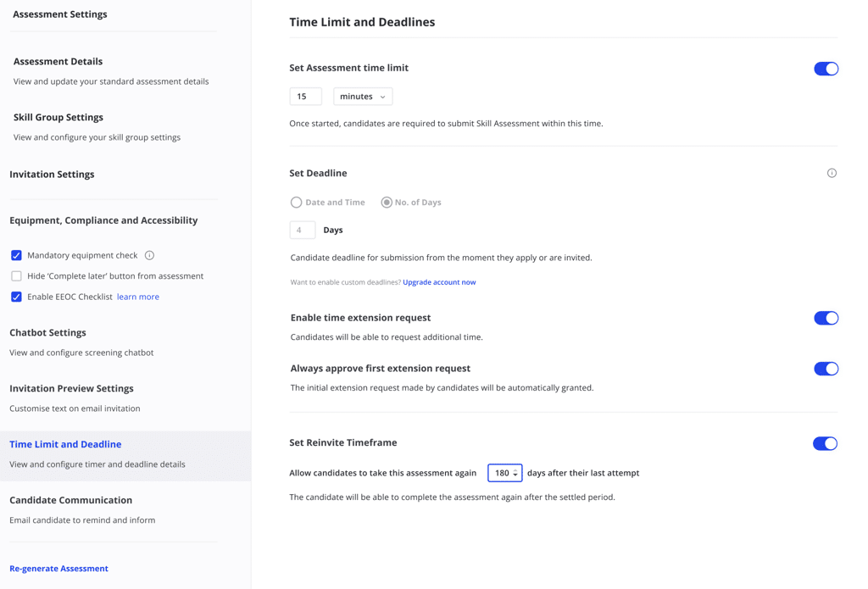Click the Set Deadline info icon
Image resolution: width=868 pixels, height=589 pixels.
(832, 173)
